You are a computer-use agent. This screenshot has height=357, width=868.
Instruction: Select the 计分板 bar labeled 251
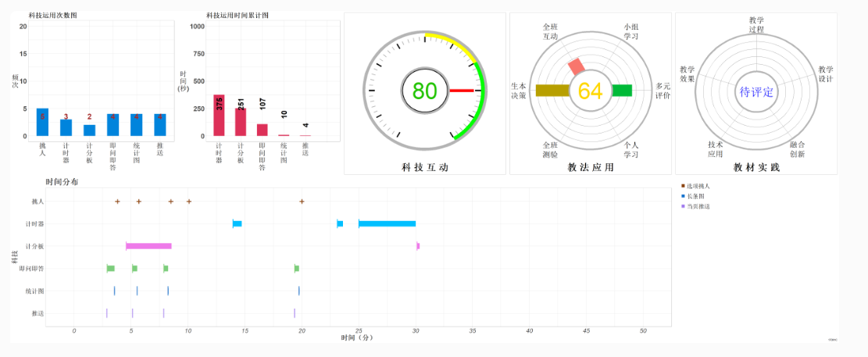tap(241, 122)
